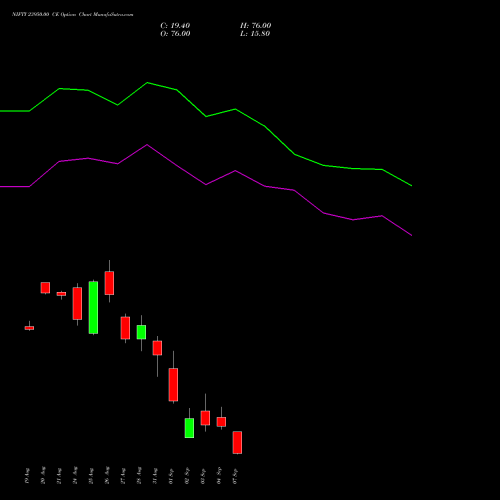Click the high price value H: 76.00
The image size is (500, 500).
click(x=256, y=26)
